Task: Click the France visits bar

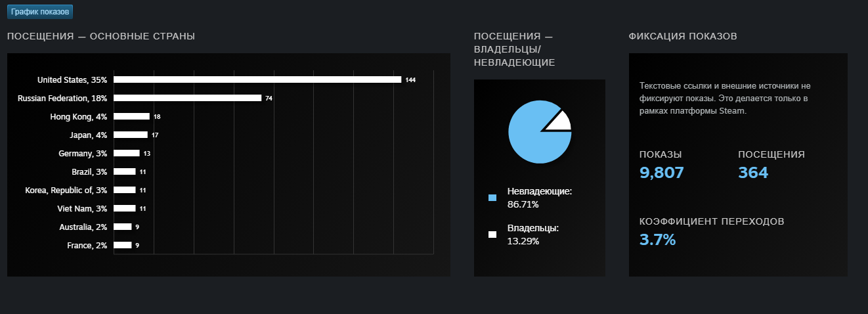Action: point(123,245)
